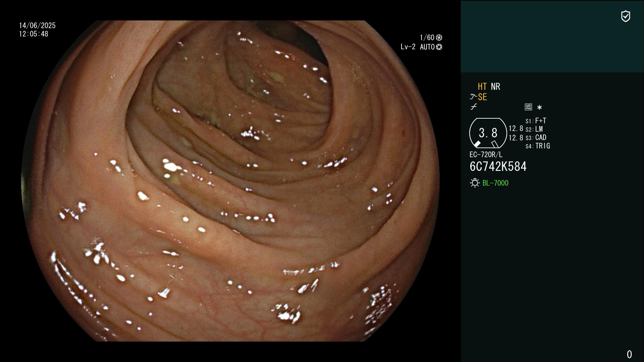Click the serial number 6C742K584
The width and height of the screenshot is (644, 362).
pos(498,166)
